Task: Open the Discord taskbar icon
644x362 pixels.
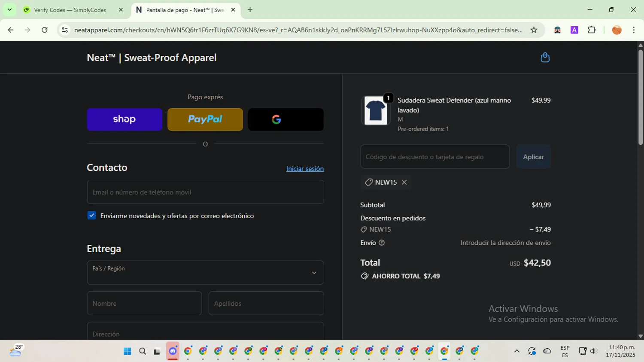Action: [173, 351]
